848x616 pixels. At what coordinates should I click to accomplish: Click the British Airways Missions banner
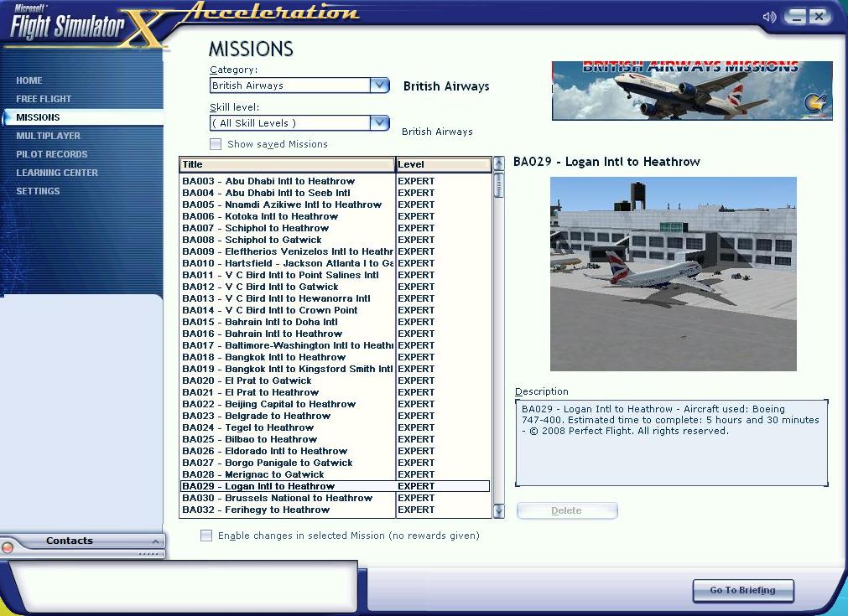[x=692, y=91]
